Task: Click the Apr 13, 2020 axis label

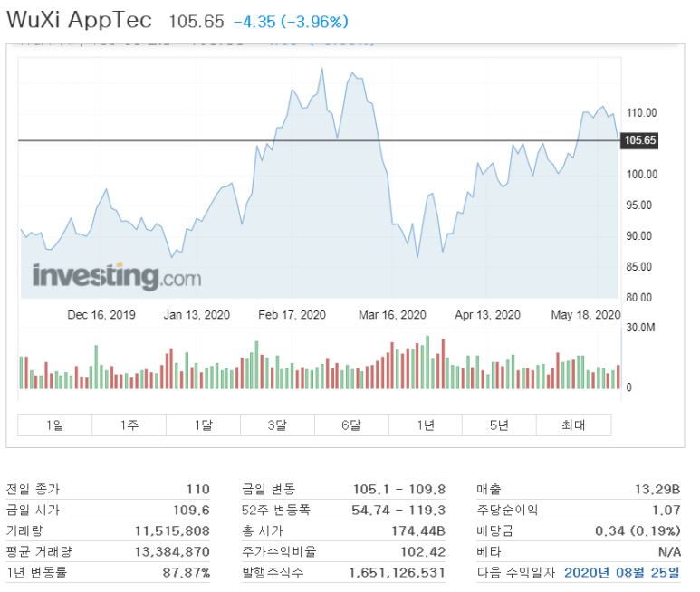Action: tap(487, 315)
